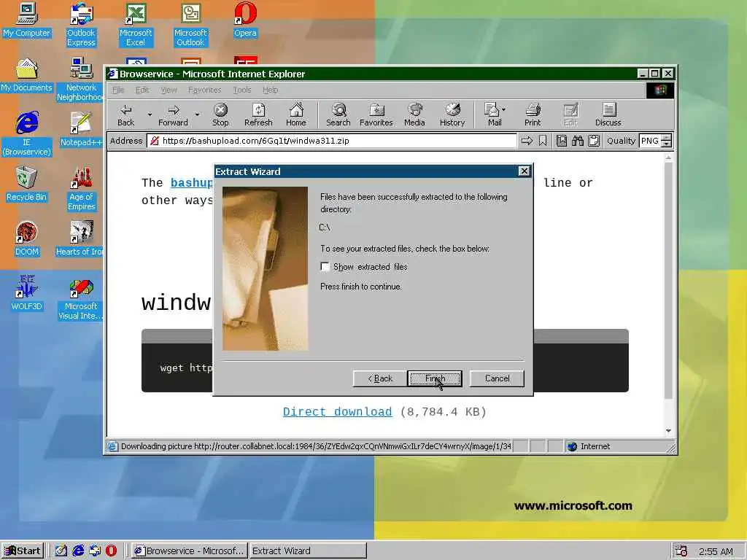Select Opera desktop shortcut
This screenshot has height=560, width=747.
(x=245, y=20)
